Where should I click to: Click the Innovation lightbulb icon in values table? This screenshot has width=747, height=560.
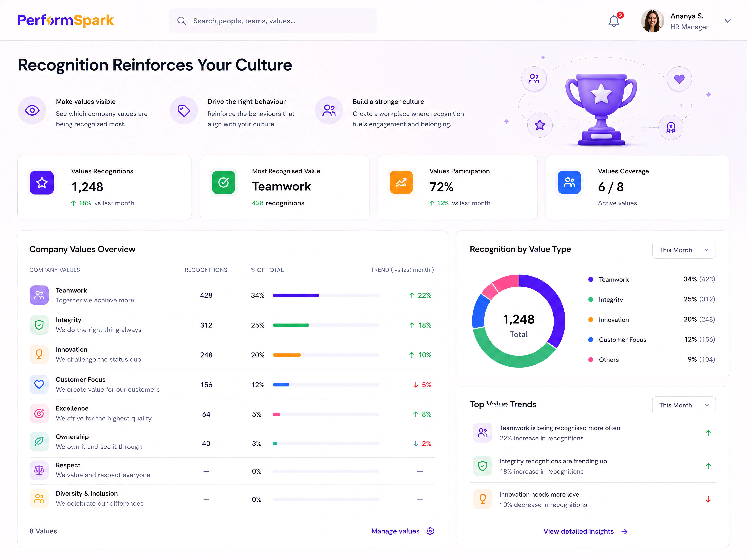click(x=39, y=354)
